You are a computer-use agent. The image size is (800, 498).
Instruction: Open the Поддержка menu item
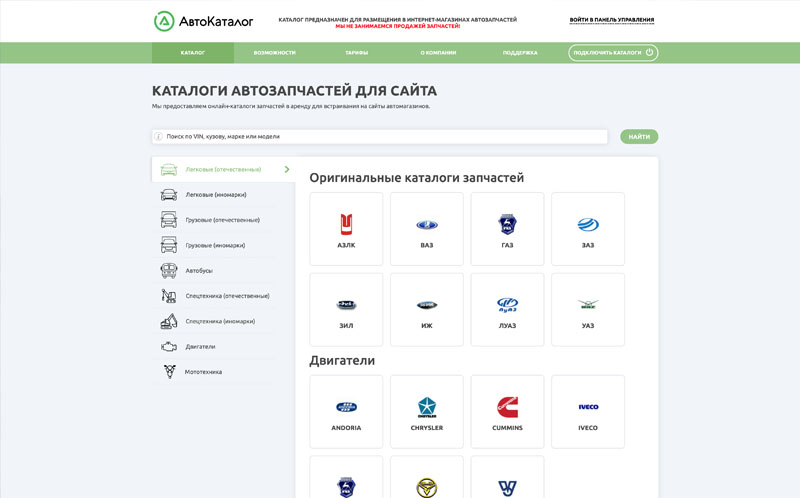[520, 53]
